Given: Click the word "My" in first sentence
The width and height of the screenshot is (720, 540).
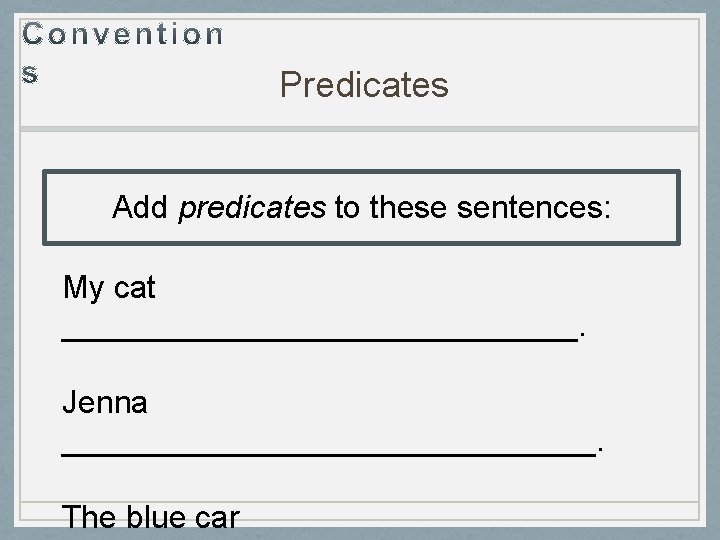Looking at the screenshot, I should pos(83,289).
